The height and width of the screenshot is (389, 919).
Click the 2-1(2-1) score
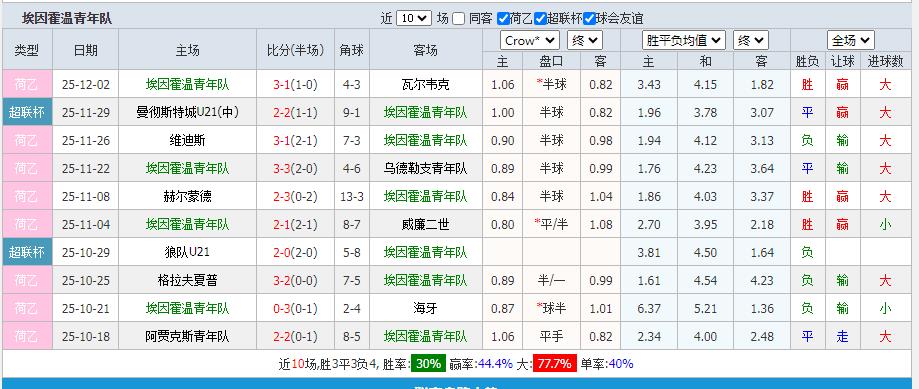pyautogui.click(x=295, y=224)
